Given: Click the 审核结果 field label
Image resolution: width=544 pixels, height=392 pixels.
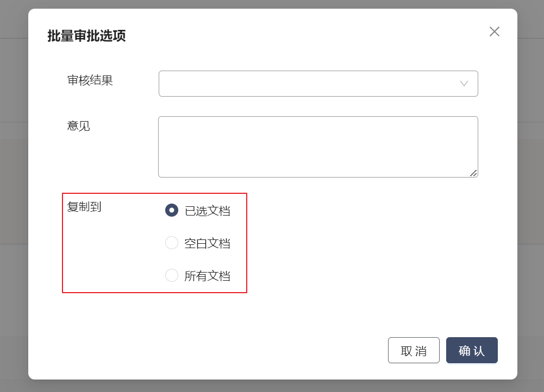Looking at the screenshot, I should (90, 80).
